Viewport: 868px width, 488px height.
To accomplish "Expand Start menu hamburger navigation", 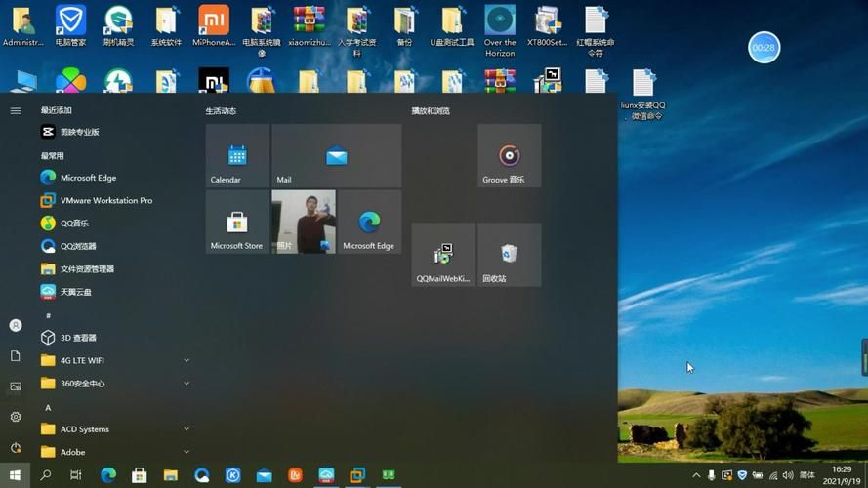I will tap(16, 111).
